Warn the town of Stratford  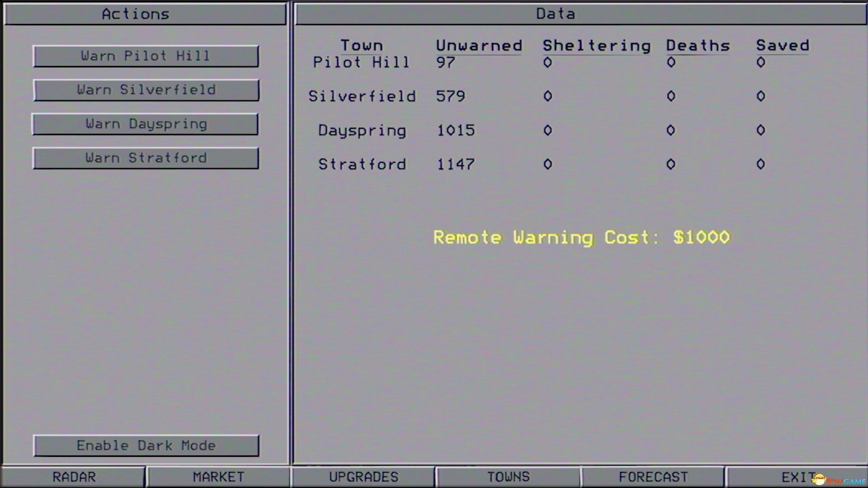[146, 158]
